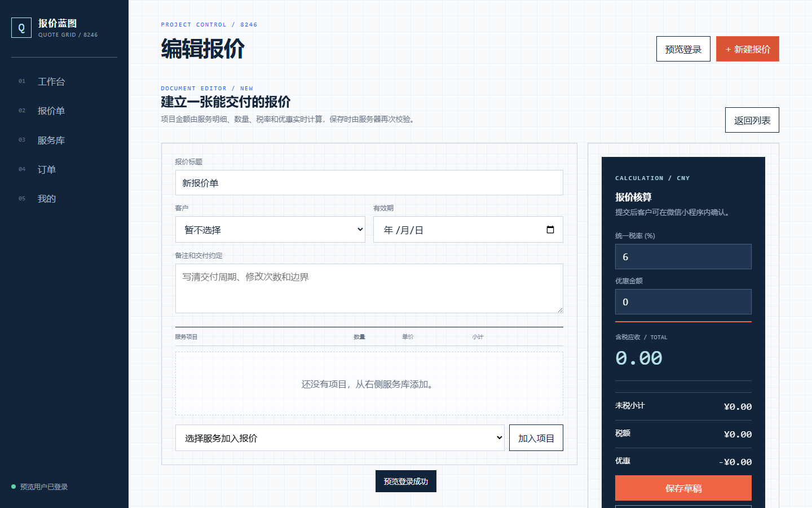Click the empty items message 还没有项目
Image resolution: width=812 pixels, height=508 pixels.
tap(369, 384)
